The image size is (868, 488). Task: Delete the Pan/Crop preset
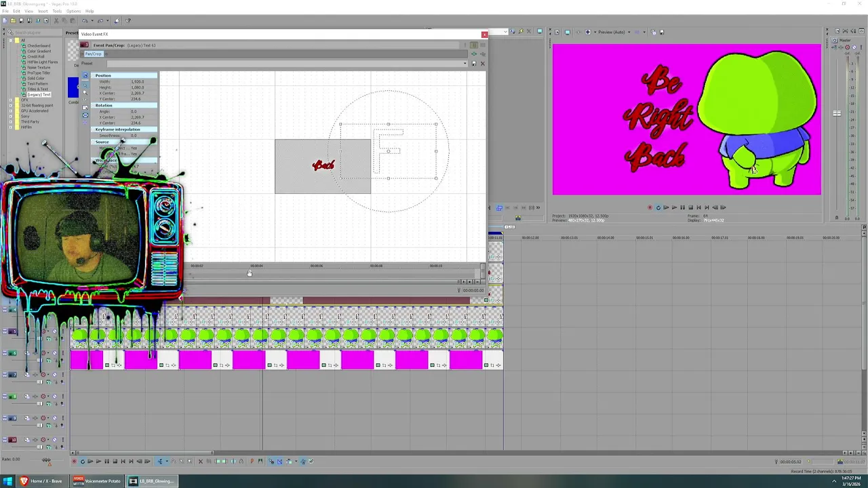click(483, 64)
